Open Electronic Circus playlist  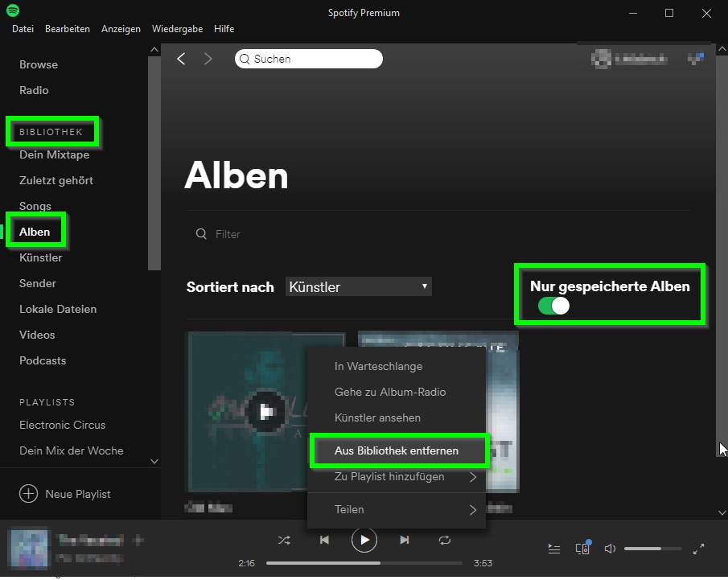click(x=62, y=425)
